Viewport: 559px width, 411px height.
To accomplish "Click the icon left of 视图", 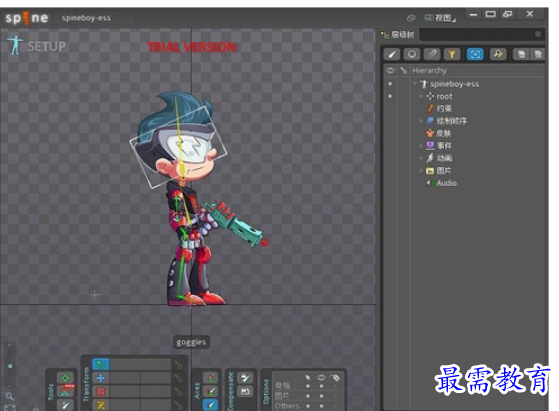I will click(x=411, y=17).
